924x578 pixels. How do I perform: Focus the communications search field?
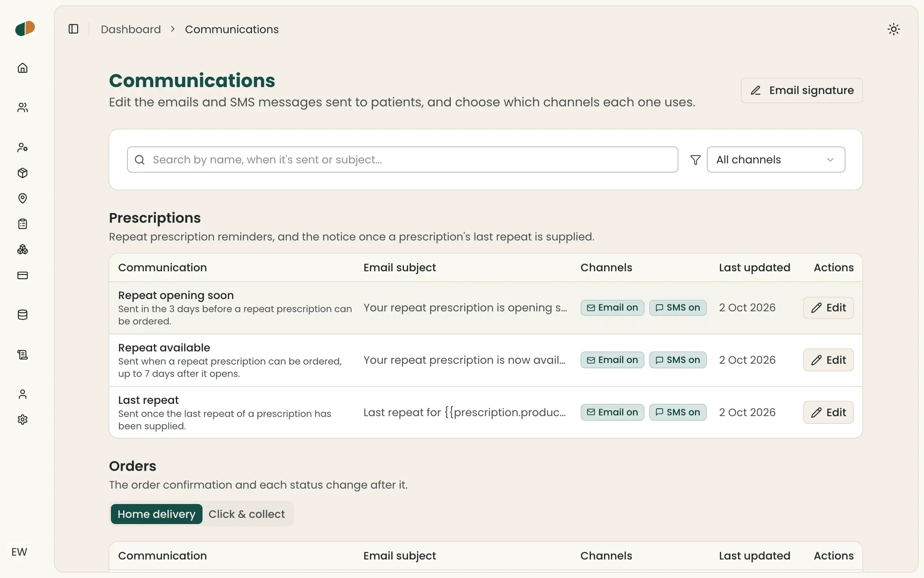pos(402,160)
